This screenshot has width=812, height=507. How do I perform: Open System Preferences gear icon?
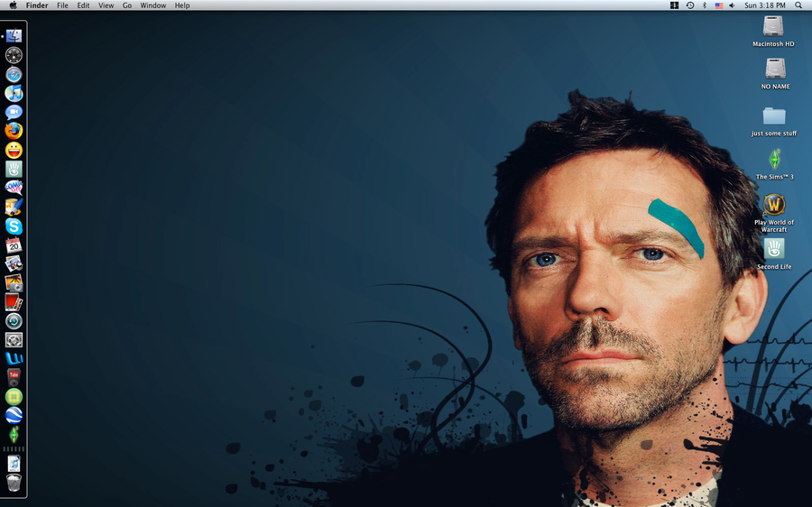pos(14,340)
